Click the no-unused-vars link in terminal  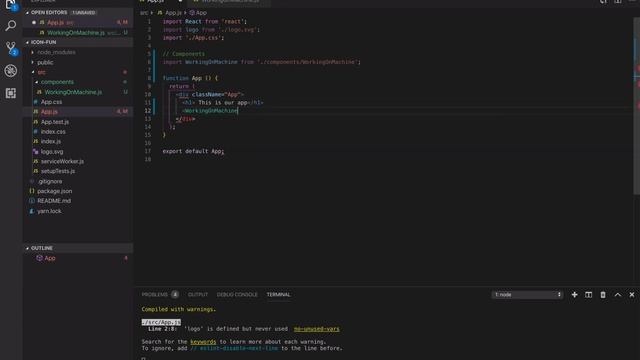pos(316,329)
